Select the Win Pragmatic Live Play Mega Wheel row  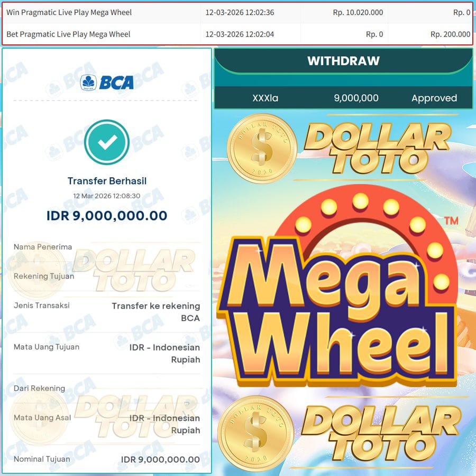(237, 13)
